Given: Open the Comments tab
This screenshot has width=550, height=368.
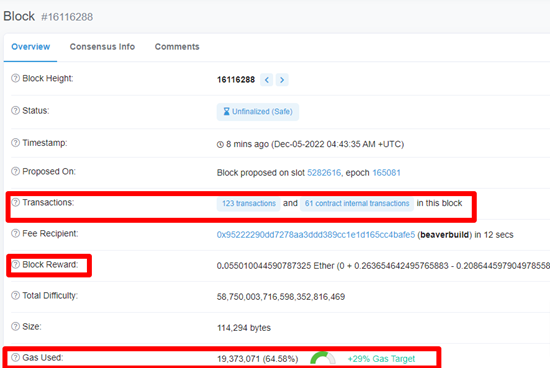Looking at the screenshot, I should (x=177, y=47).
